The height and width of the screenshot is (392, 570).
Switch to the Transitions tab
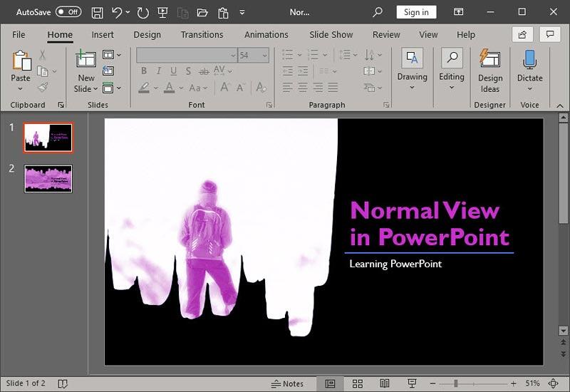[202, 34]
